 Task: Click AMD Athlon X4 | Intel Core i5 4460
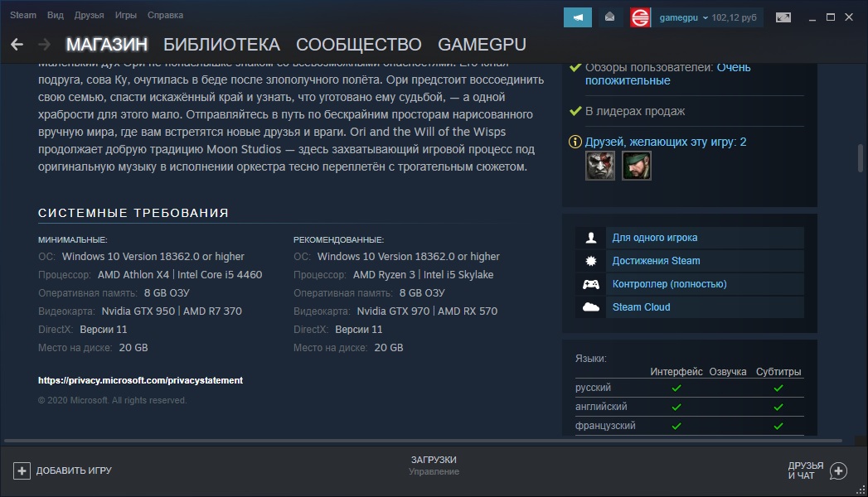(x=180, y=275)
